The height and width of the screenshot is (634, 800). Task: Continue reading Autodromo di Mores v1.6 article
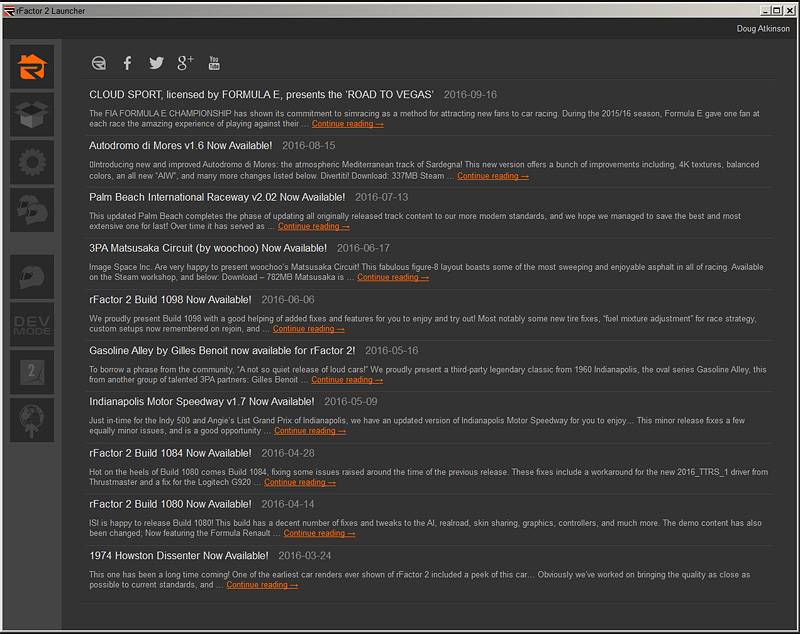click(493, 176)
